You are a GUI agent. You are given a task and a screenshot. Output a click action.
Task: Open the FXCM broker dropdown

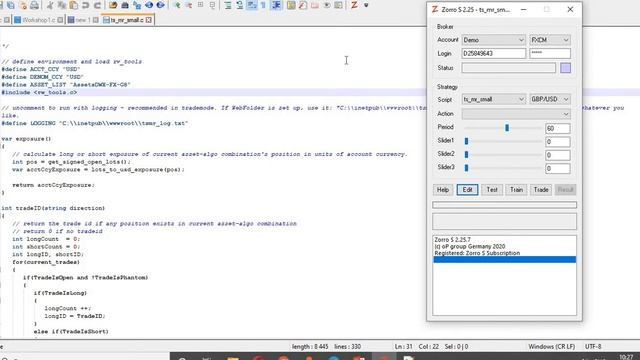tap(550, 40)
